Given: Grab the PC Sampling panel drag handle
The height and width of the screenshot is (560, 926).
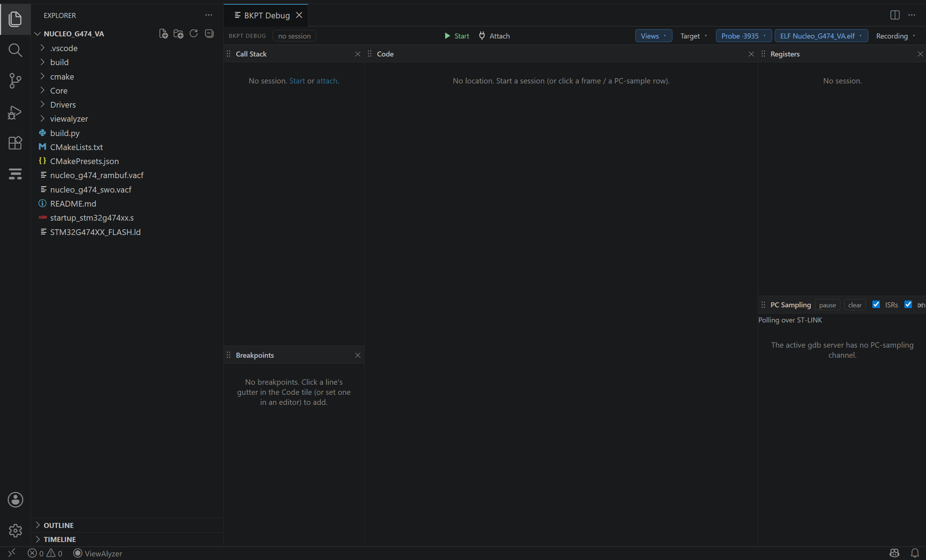Looking at the screenshot, I should [763, 305].
